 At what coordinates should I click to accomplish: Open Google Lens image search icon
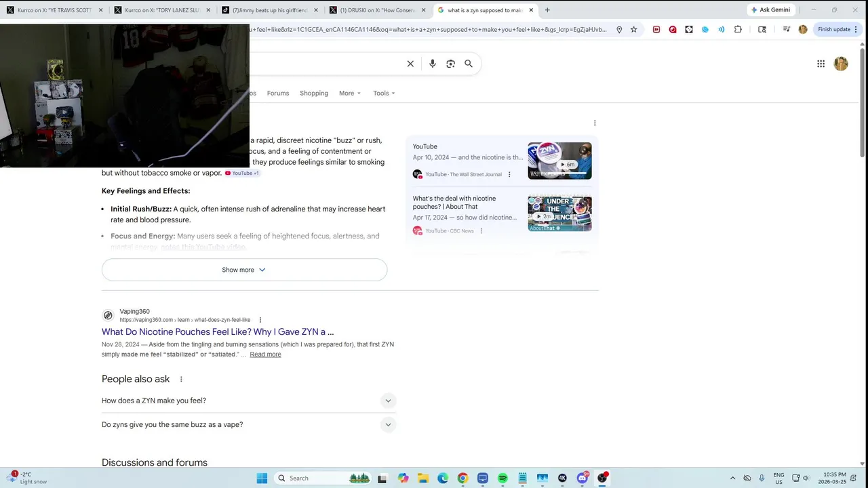(450, 64)
